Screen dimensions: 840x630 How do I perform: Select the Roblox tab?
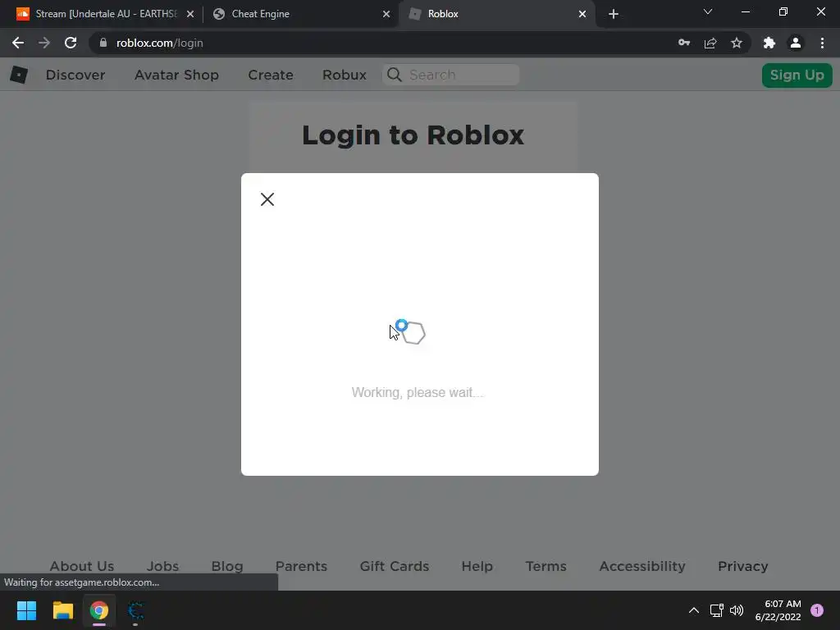(496, 14)
